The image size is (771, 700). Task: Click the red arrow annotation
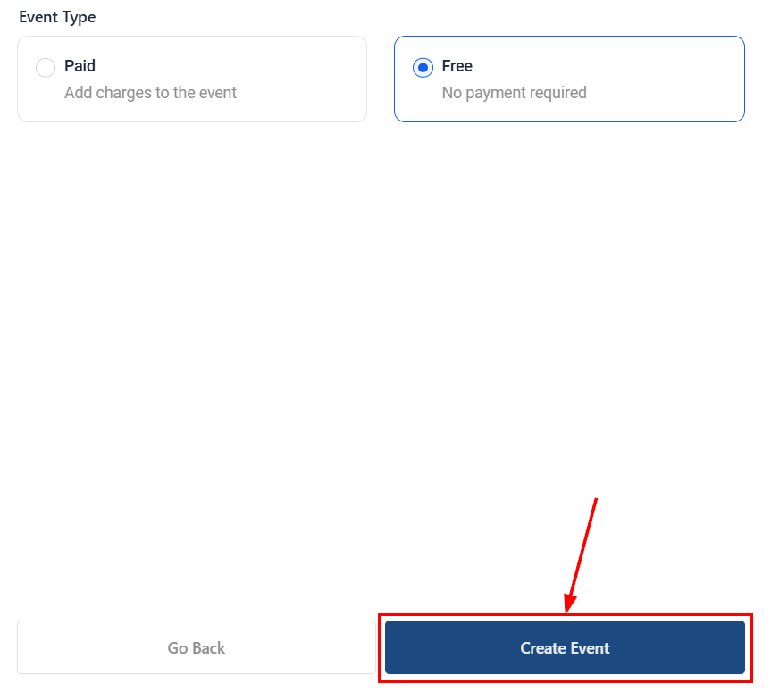[x=582, y=554]
